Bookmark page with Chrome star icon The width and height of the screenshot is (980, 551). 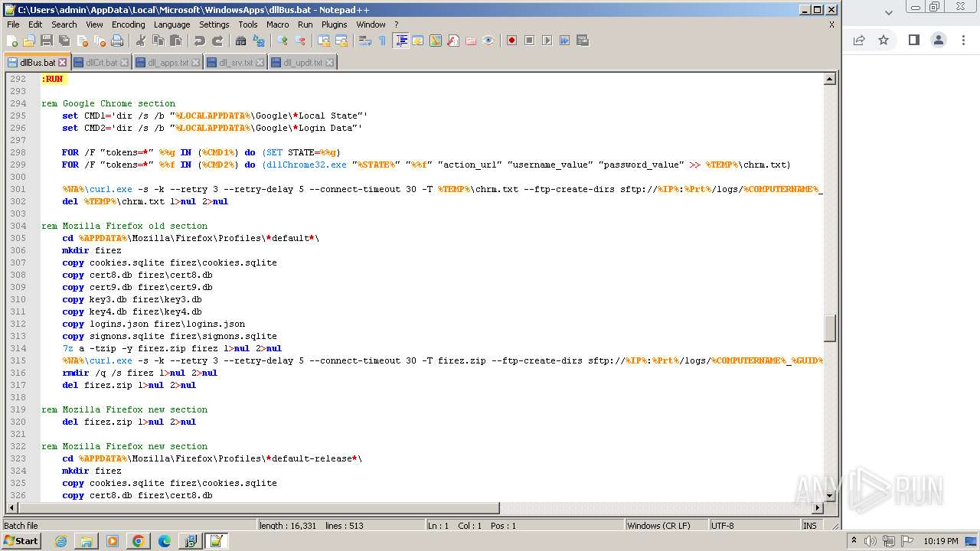click(x=884, y=40)
